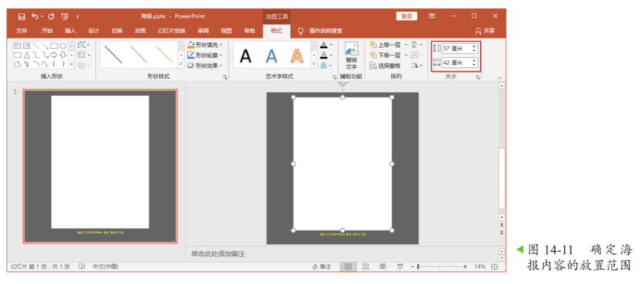Select the curve shape in gallery

point(45,64)
